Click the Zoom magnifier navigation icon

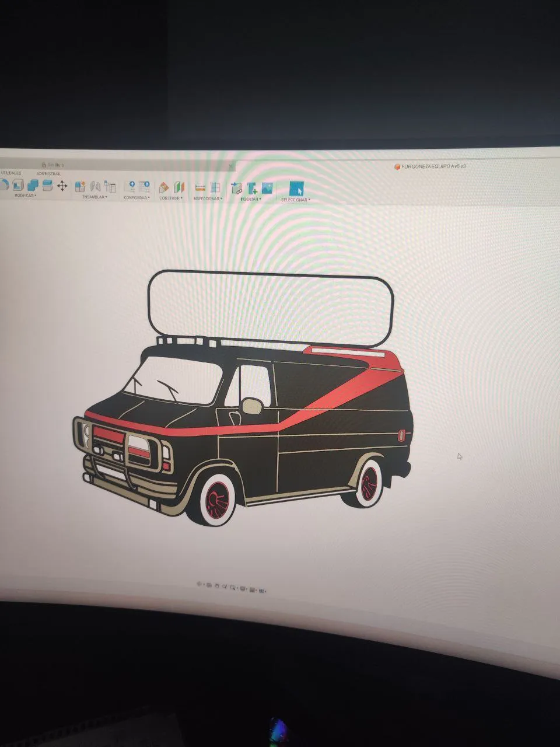(x=224, y=587)
